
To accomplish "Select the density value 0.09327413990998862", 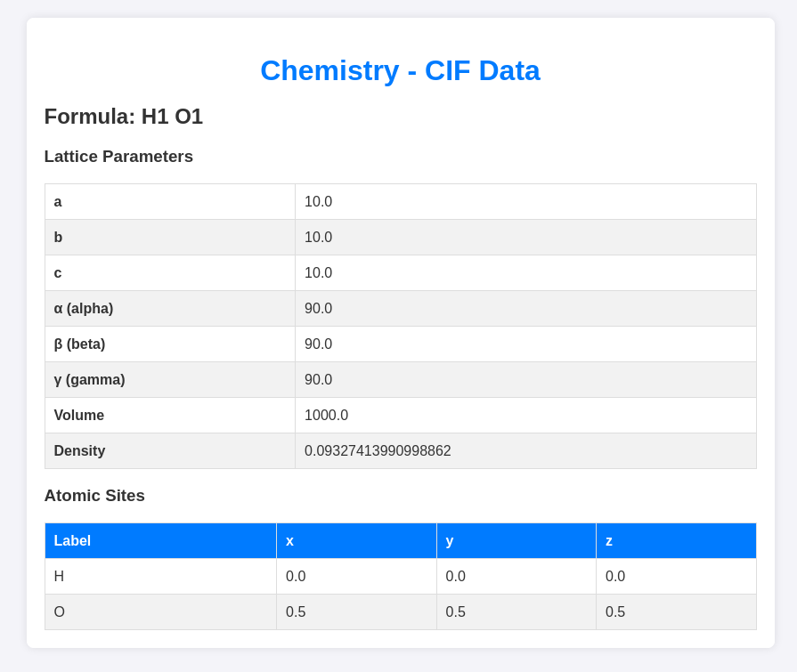I will (x=378, y=450).
